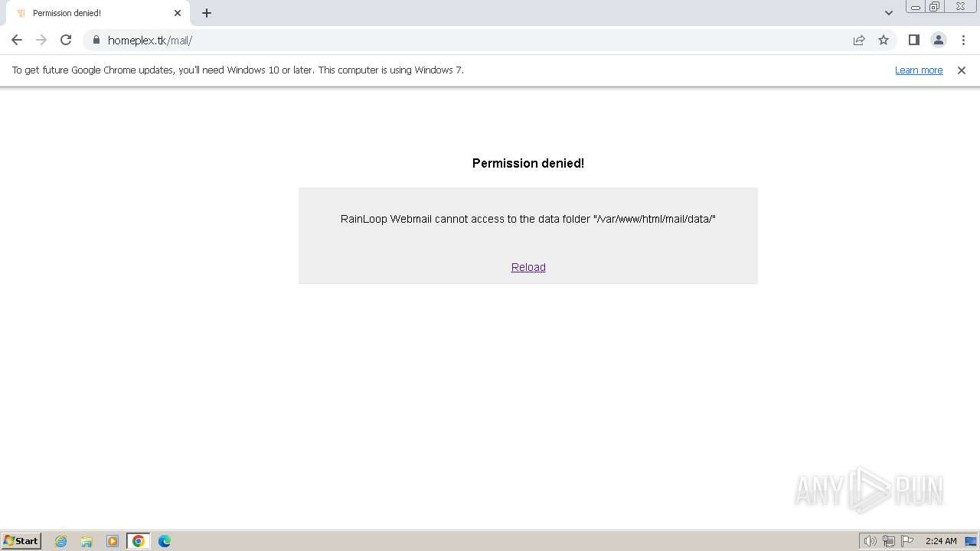Open the Action Center flag icon
Image resolution: width=980 pixels, height=551 pixels.
pyautogui.click(x=907, y=541)
